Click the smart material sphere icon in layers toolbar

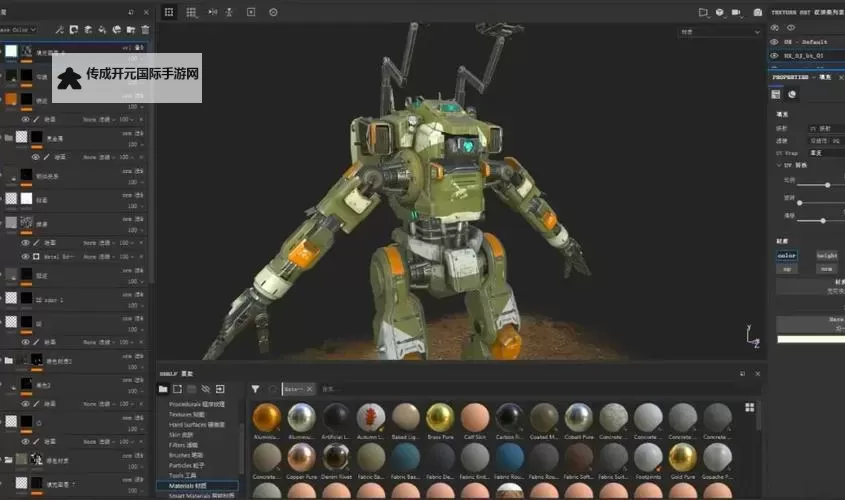pyautogui.click(x=116, y=30)
